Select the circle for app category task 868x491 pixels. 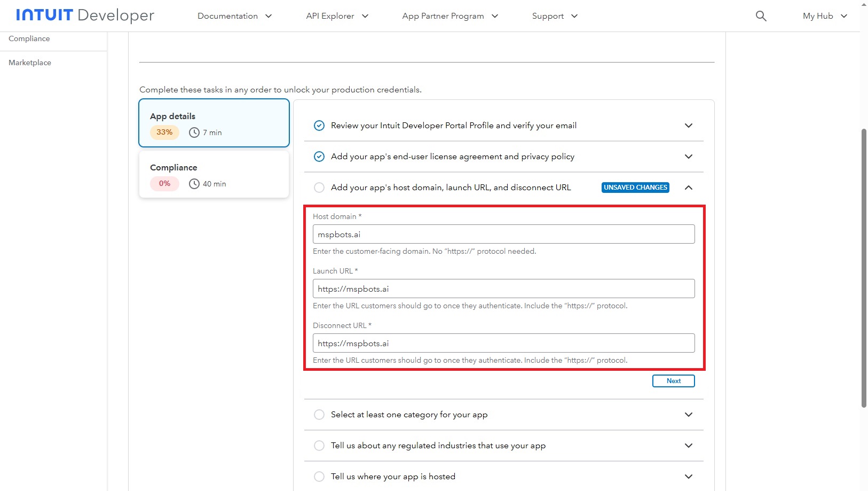pyautogui.click(x=319, y=415)
